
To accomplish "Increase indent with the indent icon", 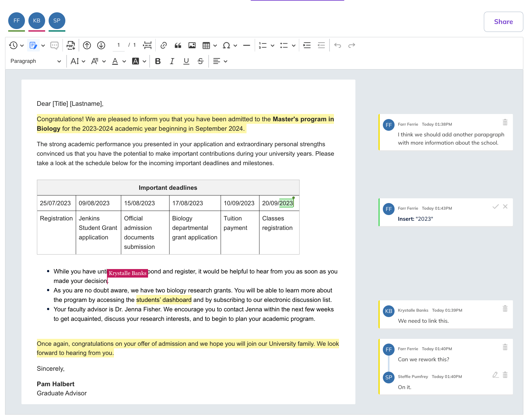I will tap(307, 45).
